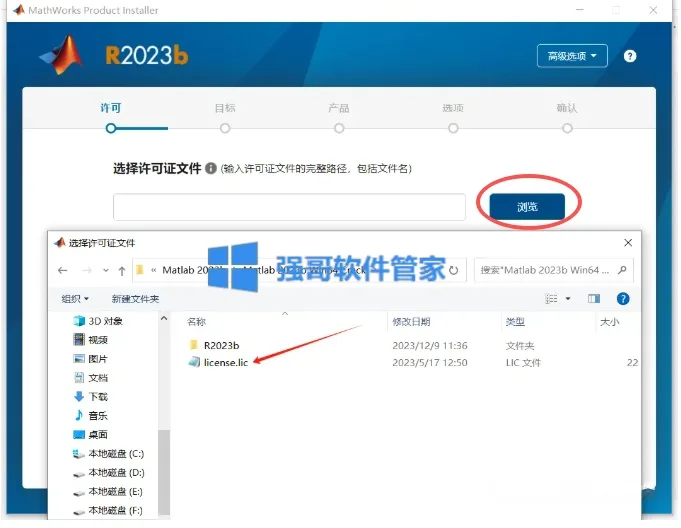Select the license.lic file
The height and width of the screenshot is (528, 681).
[226, 363]
